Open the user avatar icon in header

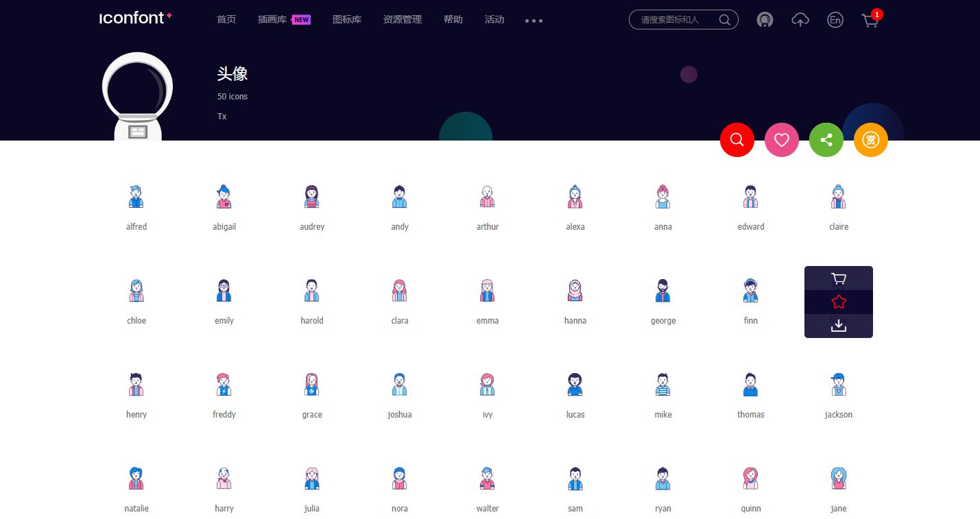(x=765, y=20)
